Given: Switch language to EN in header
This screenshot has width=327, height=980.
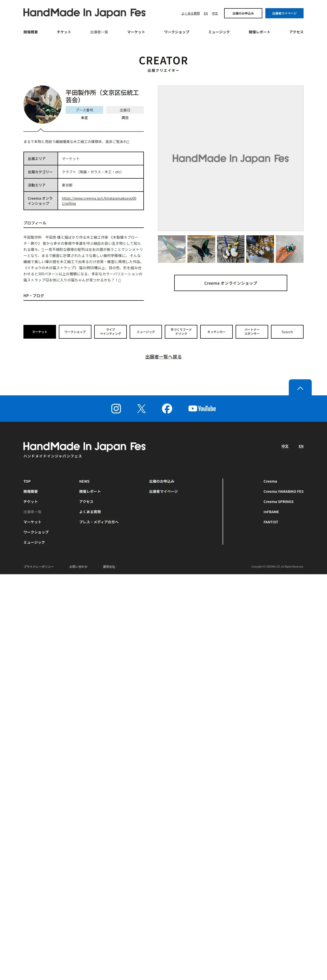Looking at the screenshot, I should tap(206, 13).
